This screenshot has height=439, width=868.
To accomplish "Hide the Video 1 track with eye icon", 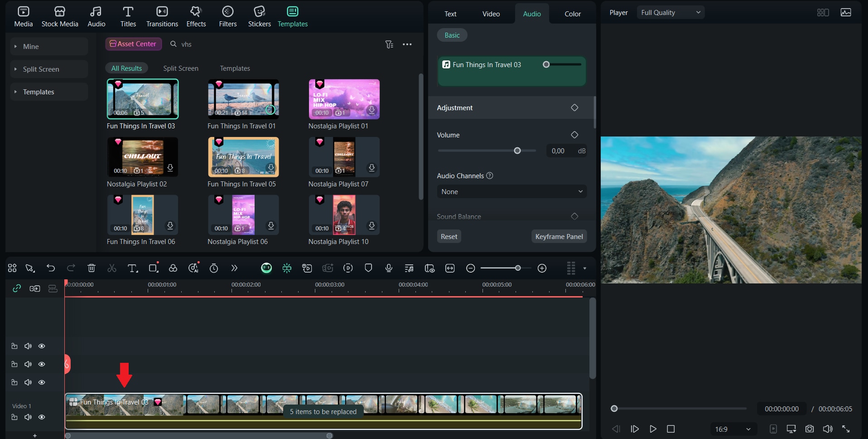I will (x=42, y=417).
